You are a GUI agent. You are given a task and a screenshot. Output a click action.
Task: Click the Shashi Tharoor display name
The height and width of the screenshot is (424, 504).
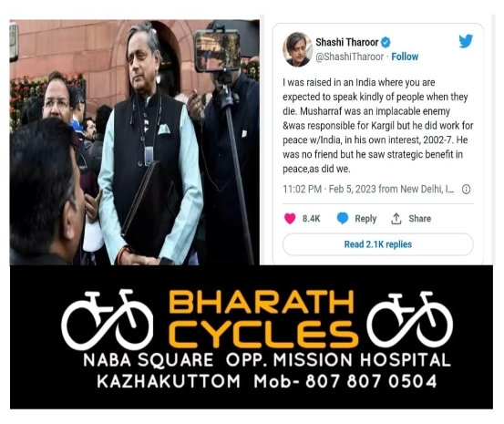pos(347,42)
